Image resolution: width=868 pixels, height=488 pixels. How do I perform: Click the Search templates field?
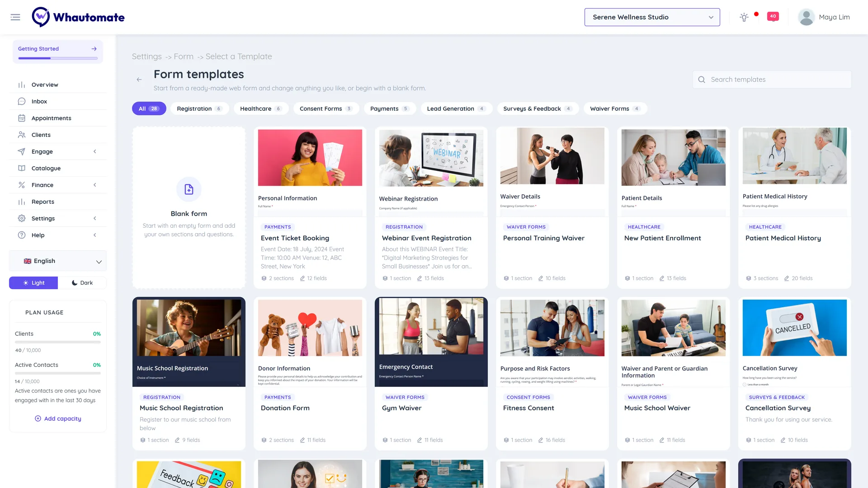click(x=772, y=80)
